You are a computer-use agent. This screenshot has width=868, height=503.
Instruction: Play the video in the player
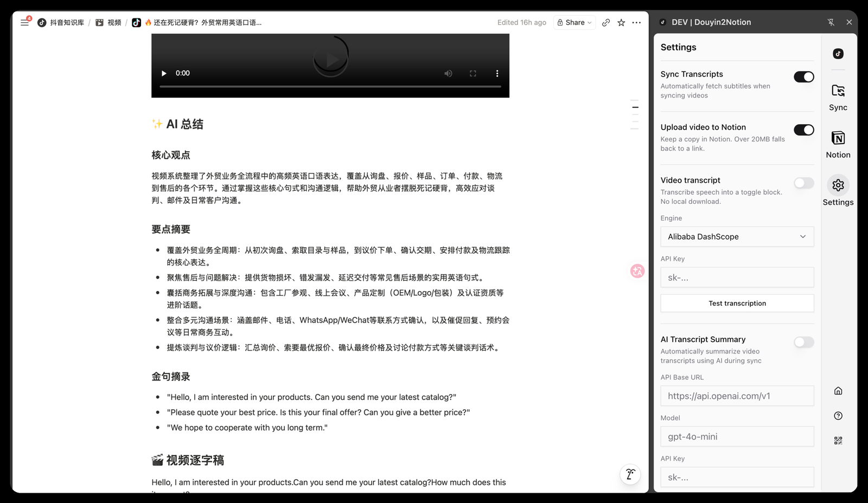(164, 73)
